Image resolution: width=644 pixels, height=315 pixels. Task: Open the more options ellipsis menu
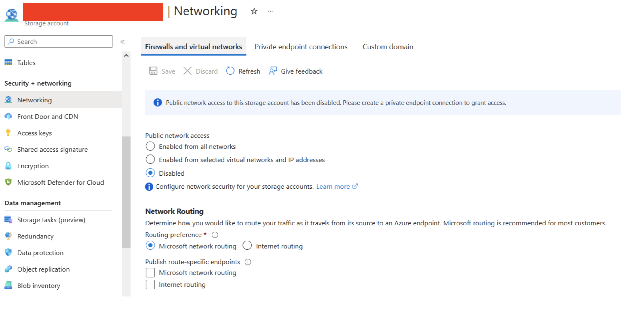tap(270, 11)
